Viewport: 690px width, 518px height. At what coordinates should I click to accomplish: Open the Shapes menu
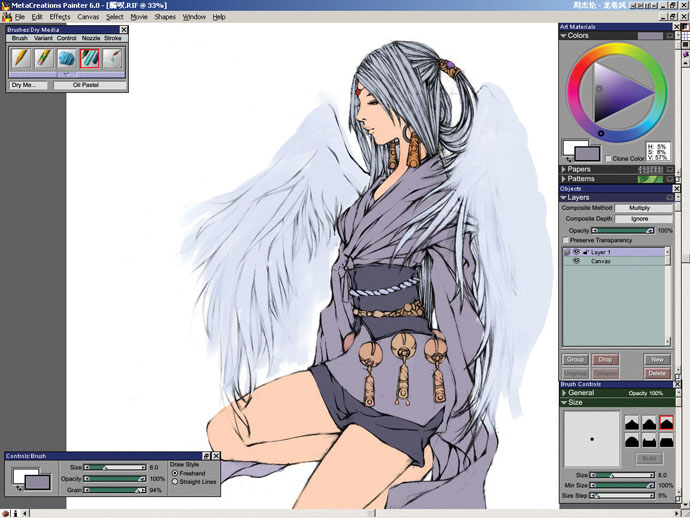pyautogui.click(x=165, y=17)
